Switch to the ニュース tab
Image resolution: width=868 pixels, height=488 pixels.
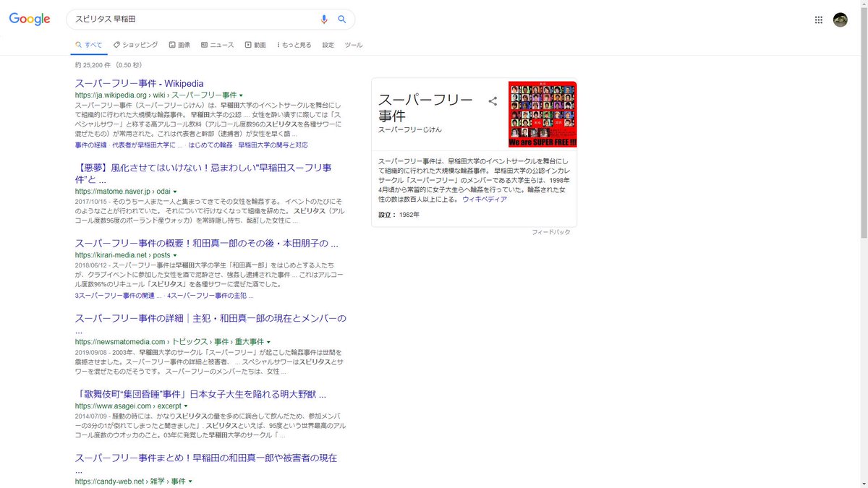(x=218, y=45)
